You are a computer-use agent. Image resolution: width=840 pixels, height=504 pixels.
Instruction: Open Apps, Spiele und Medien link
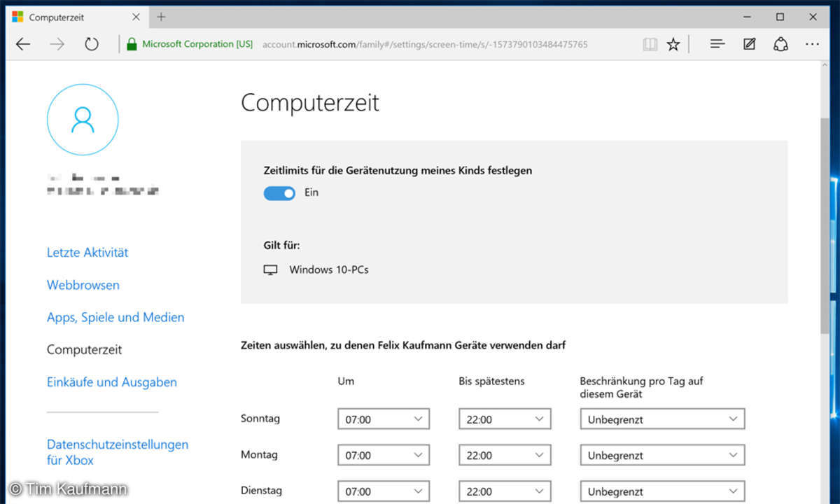click(115, 317)
